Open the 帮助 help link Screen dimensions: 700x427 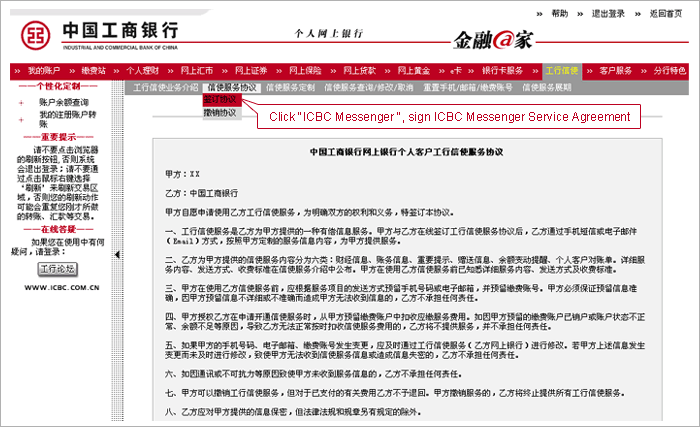(559, 14)
